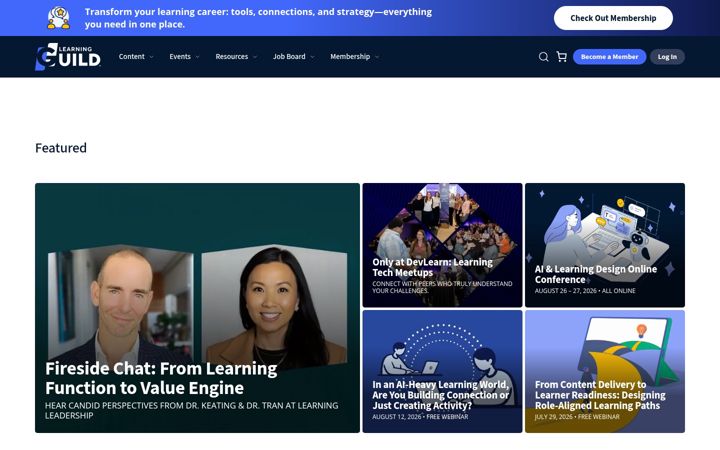Expand the Membership menu chevron

coord(377,57)
